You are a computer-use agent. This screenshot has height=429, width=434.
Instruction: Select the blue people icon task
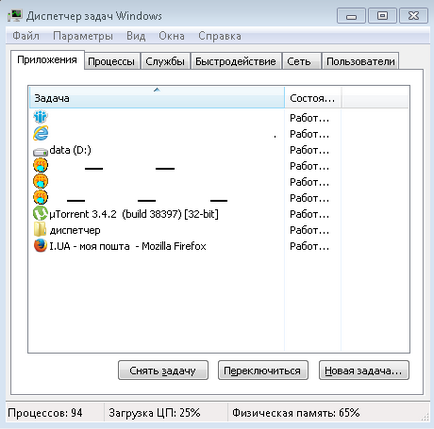click(x=40, y=117)
